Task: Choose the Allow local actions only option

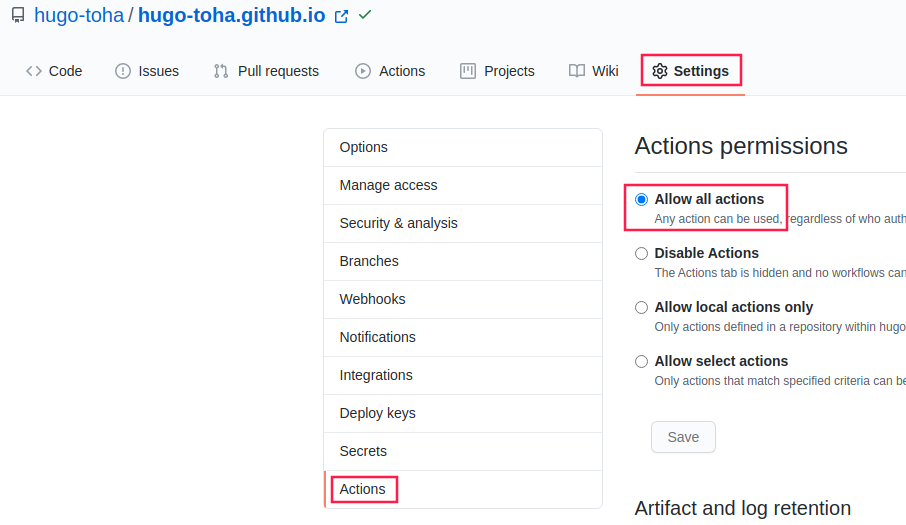Action: [x=642, y=307]
